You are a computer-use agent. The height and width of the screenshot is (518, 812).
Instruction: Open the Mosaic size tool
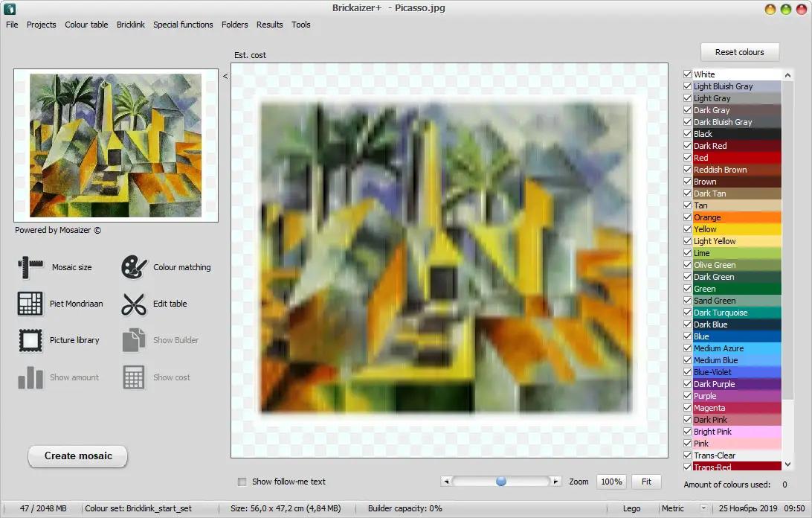pos(30,267)
